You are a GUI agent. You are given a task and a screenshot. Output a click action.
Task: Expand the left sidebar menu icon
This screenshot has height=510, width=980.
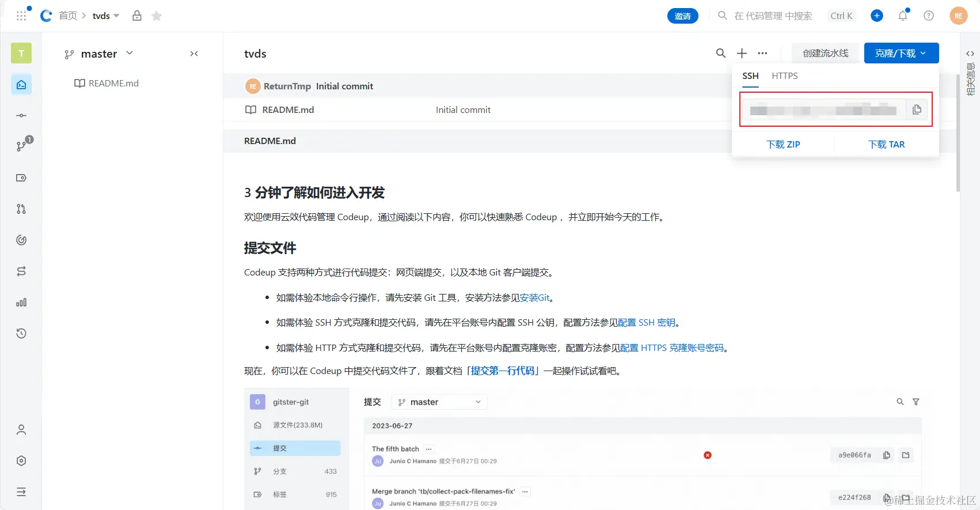21,492
